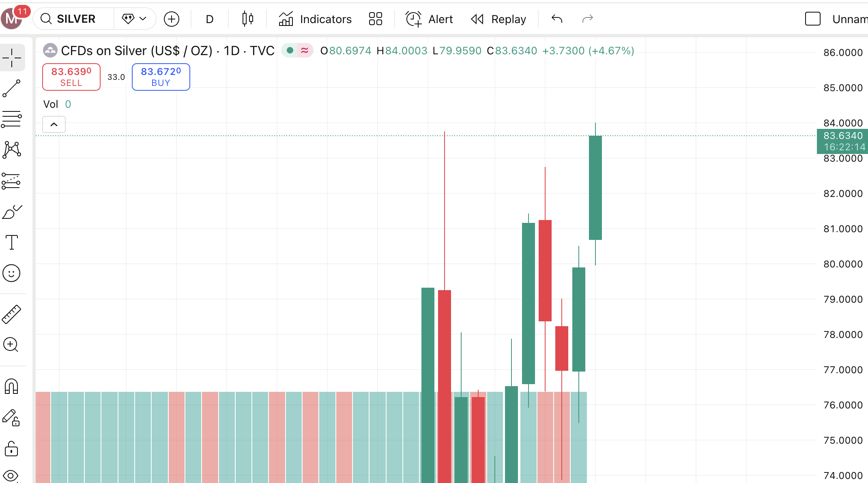This screenshot has width=868, height=483.
Task: Toggle visibility of all drawings
Action: pos(11,476)
